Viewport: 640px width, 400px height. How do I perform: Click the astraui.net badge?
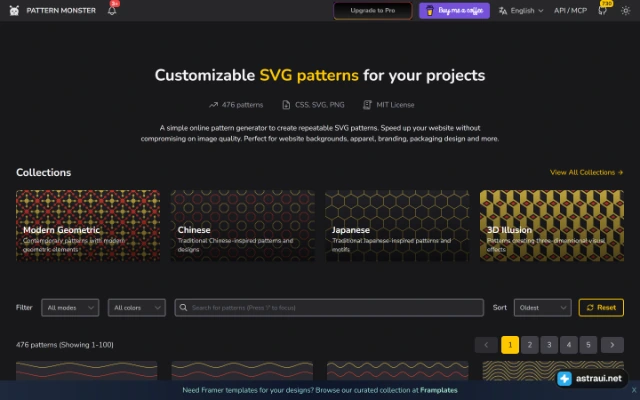tap(591, 378)
